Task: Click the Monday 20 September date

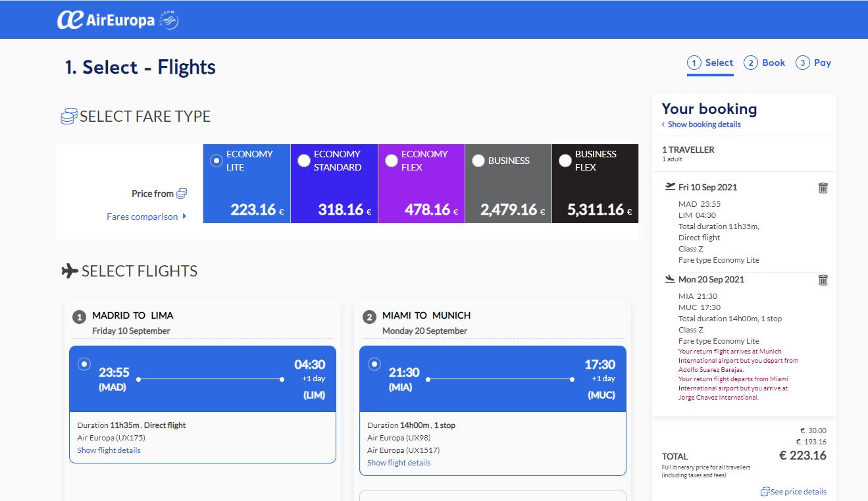Action: click(424, 330)
